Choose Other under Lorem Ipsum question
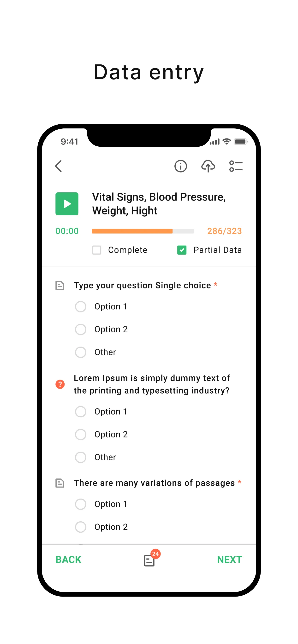 click(81, 457)
